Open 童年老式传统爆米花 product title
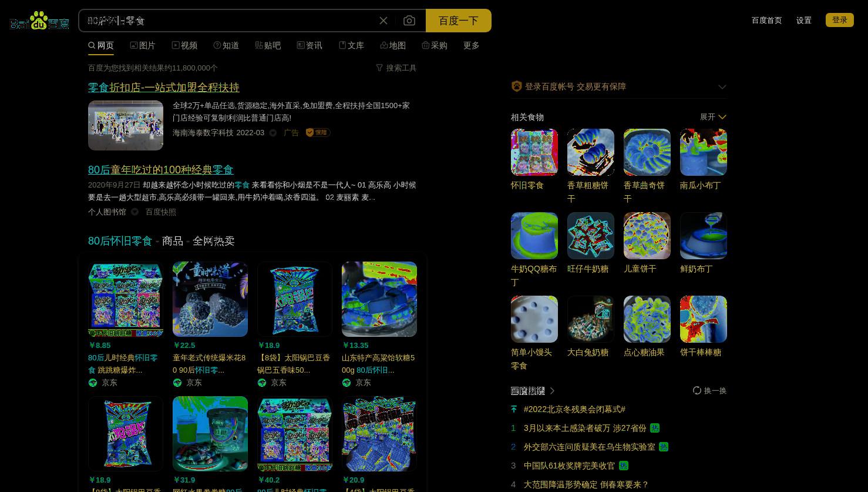Viewport: 868px width, 492px height. (209, 364)
